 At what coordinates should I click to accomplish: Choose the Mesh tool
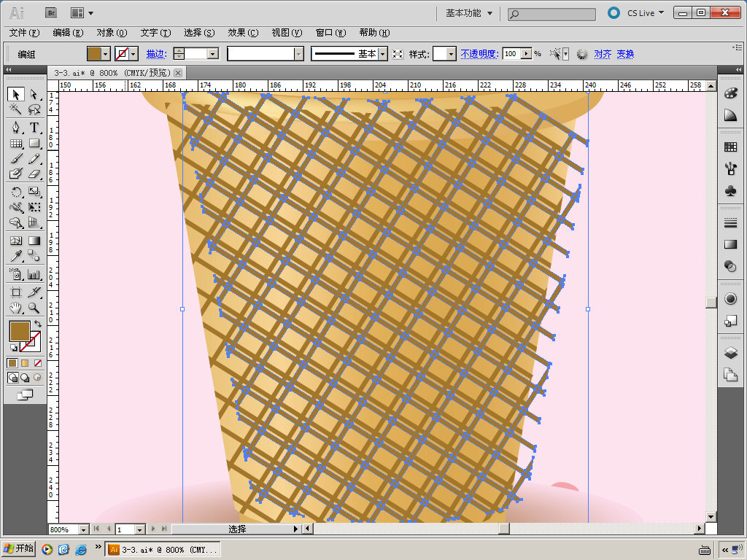click(x=16, y=241)
